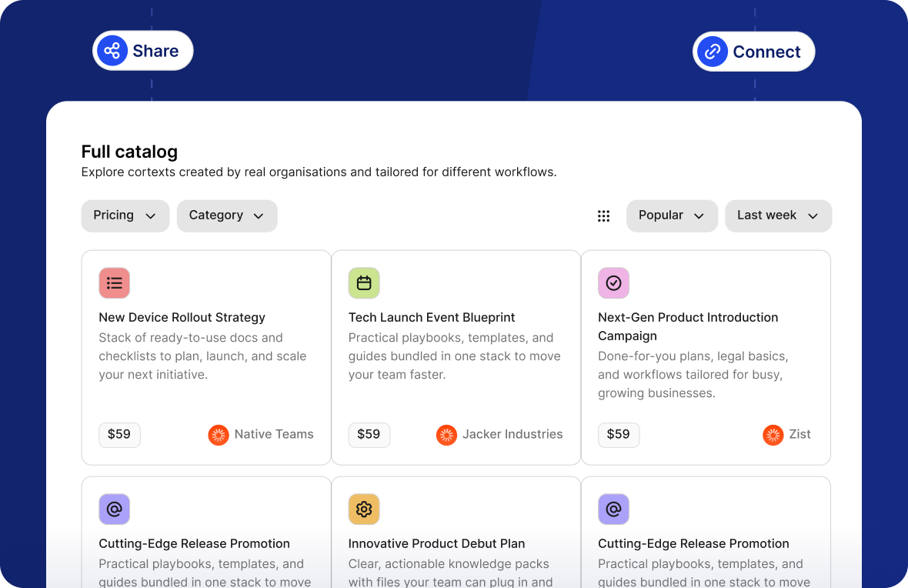Select $59 price tag on New Device Rollout

coord(119,435)
